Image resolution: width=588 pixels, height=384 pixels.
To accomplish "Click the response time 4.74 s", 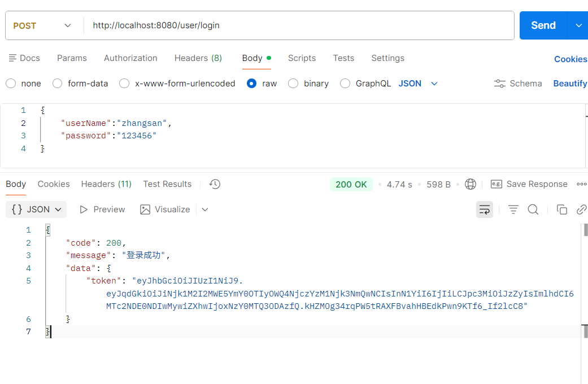I will tap(399, 185).
